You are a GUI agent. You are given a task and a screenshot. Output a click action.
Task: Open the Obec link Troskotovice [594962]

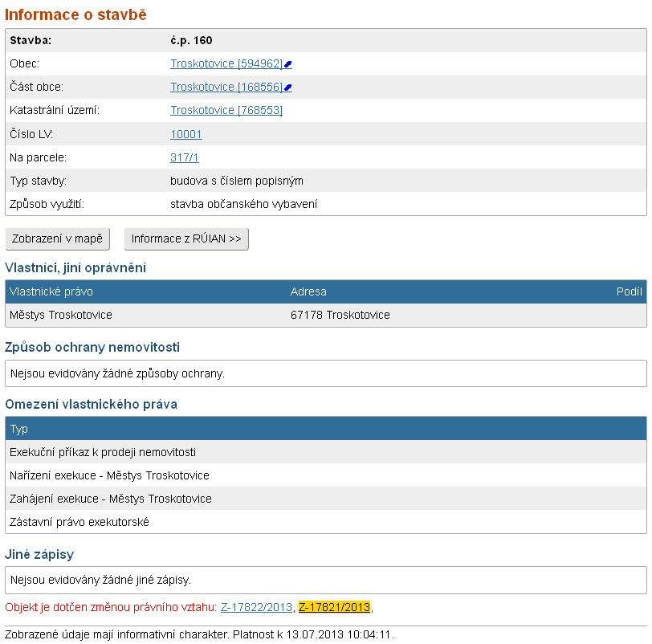click(x=226, y=63)
